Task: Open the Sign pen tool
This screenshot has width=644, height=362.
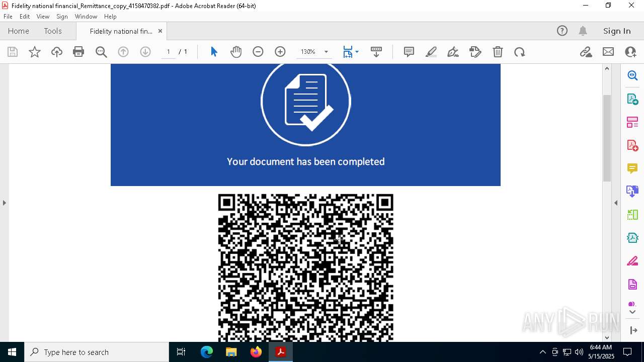Action: (x=453, y=52)
